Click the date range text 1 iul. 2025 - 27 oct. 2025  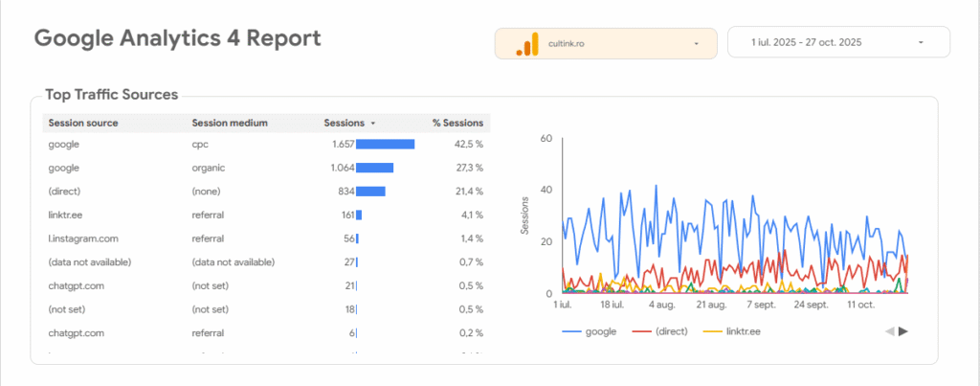(809, 43)
